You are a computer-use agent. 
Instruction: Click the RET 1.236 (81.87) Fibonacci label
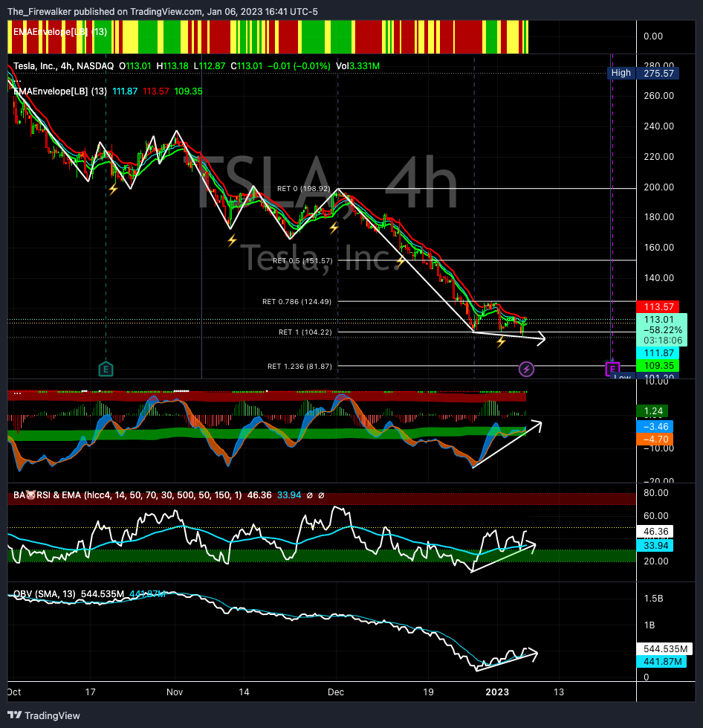(299, 367)
